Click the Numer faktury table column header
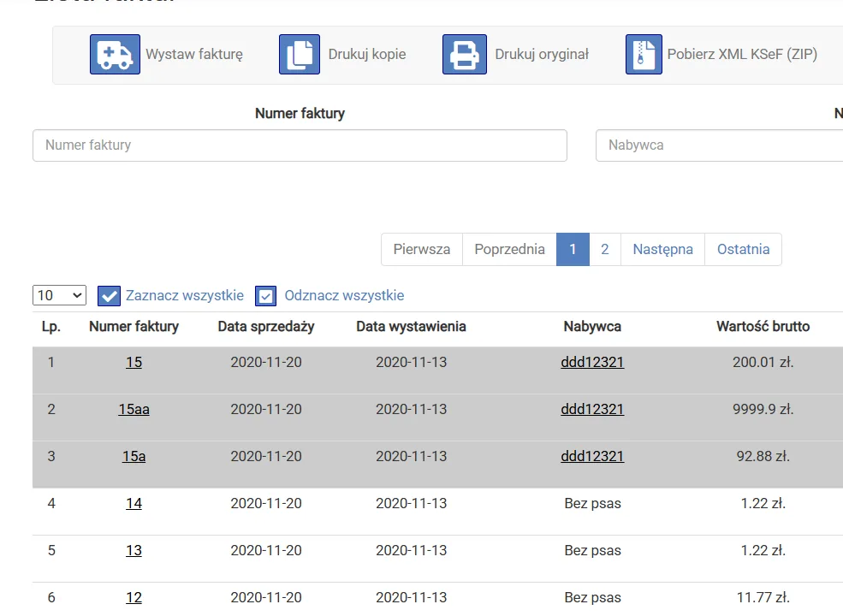This screenshot has height=616, width=843. coord(134,327)
